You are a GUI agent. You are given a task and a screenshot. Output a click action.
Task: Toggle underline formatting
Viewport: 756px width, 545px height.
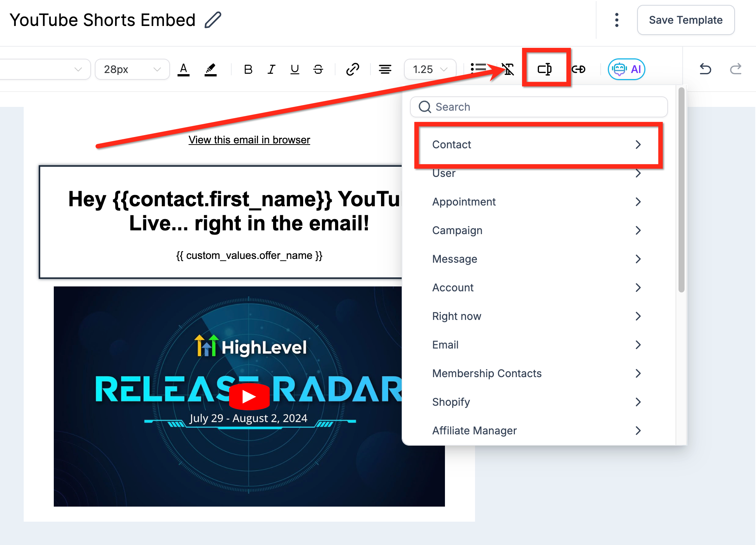pos(295,69)
